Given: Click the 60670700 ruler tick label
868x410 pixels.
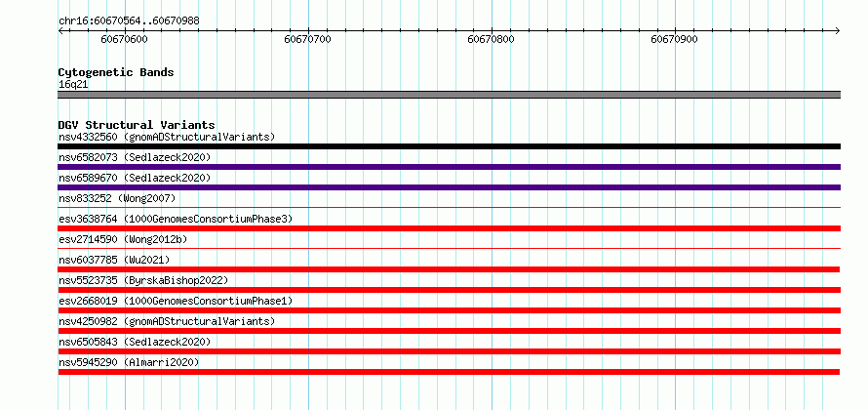Looking at the screenshot, I should (x=308, y=39).
